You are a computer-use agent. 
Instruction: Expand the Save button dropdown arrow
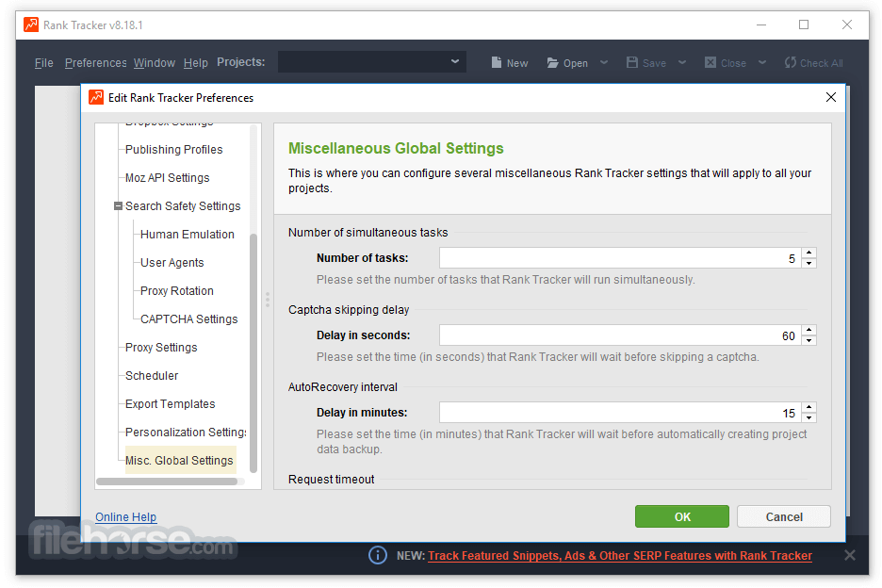[681, 62]
